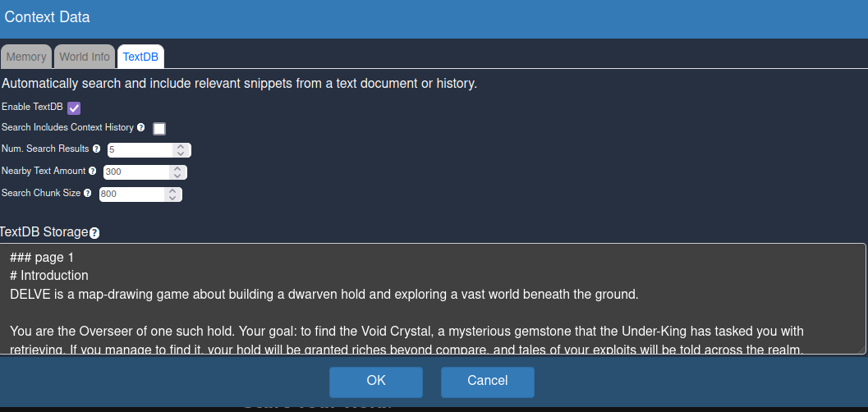Open help for Search Includes Context History

[x=140, y=128]
